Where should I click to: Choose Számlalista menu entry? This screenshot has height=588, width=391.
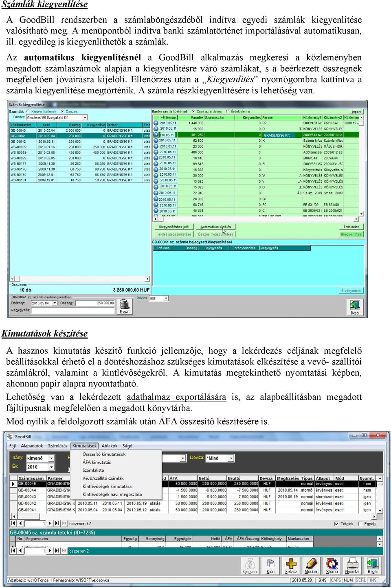(93, 470)
